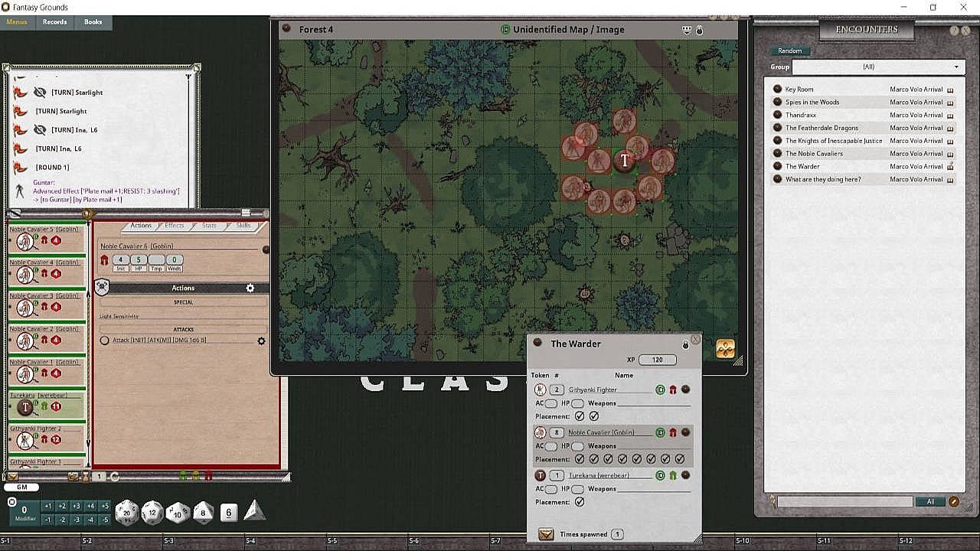Viewport: 980px width, 551px height.
Task: Switch to the Stats tab
Action: coord(209,226)
